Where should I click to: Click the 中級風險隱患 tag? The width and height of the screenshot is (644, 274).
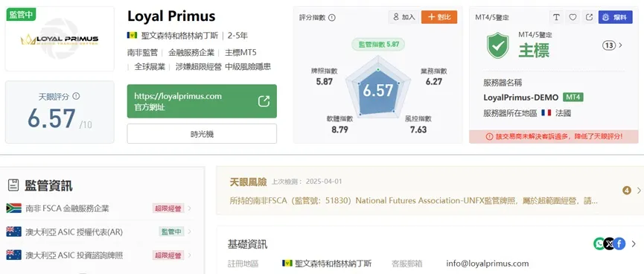pyautogui.click(x=248, y=66)
